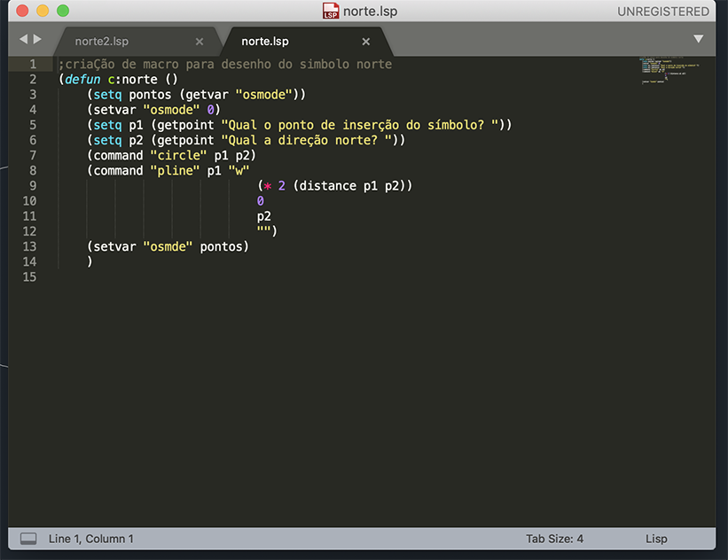Click the comment text on line 1
The height and width of the screenshot is (560, 728).
point(225,64)
